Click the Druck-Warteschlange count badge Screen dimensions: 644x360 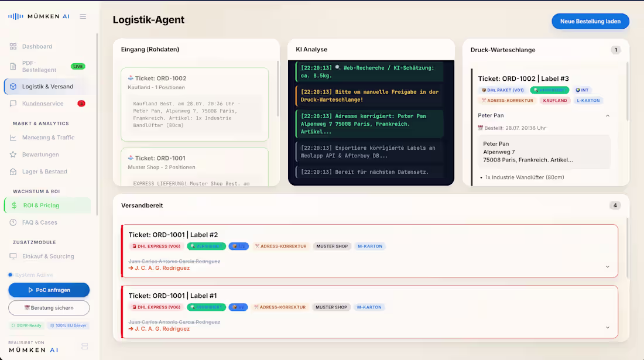click(615, 50)
